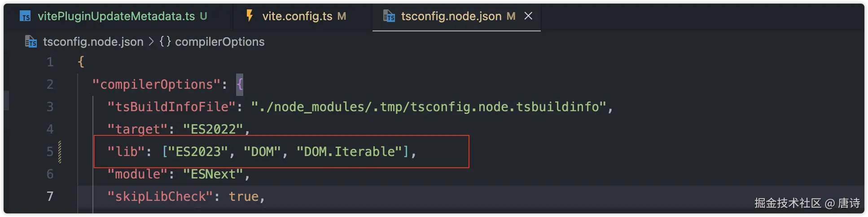Click the tsBuildInfoFile path string
Image resolution: width=868 pixels, height=217 pixels.
(429, 107)
